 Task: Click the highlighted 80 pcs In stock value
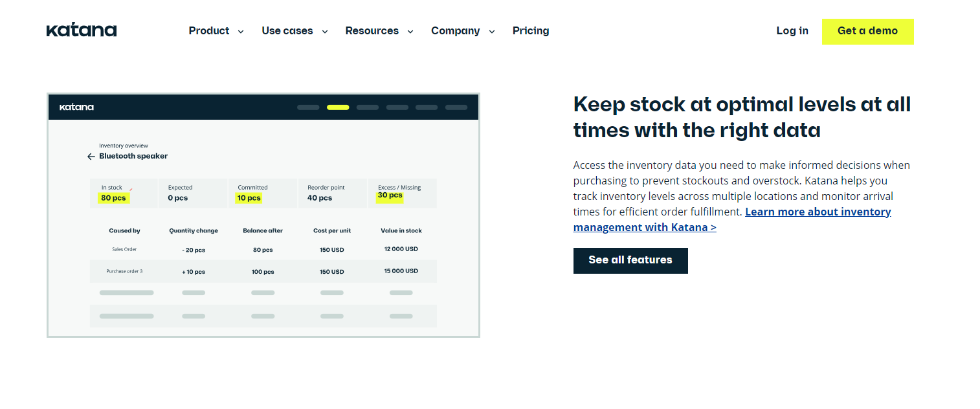click(114, 198)
